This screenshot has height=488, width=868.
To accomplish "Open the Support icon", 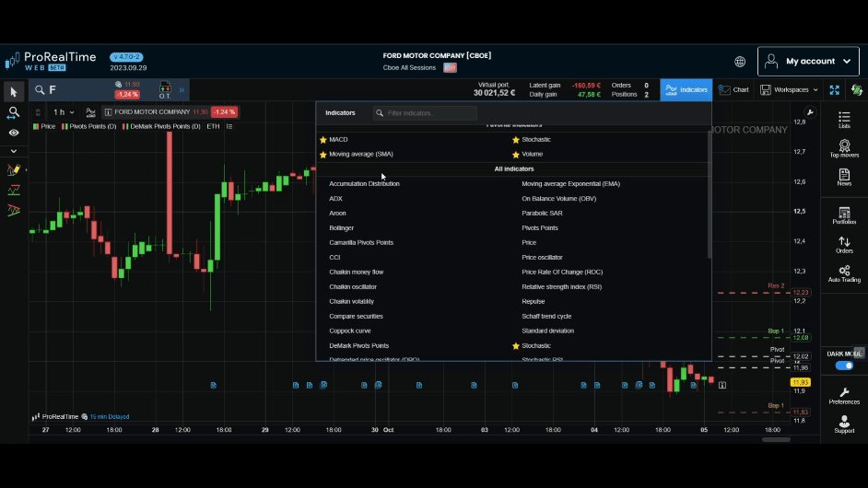I will pos(844,424).
